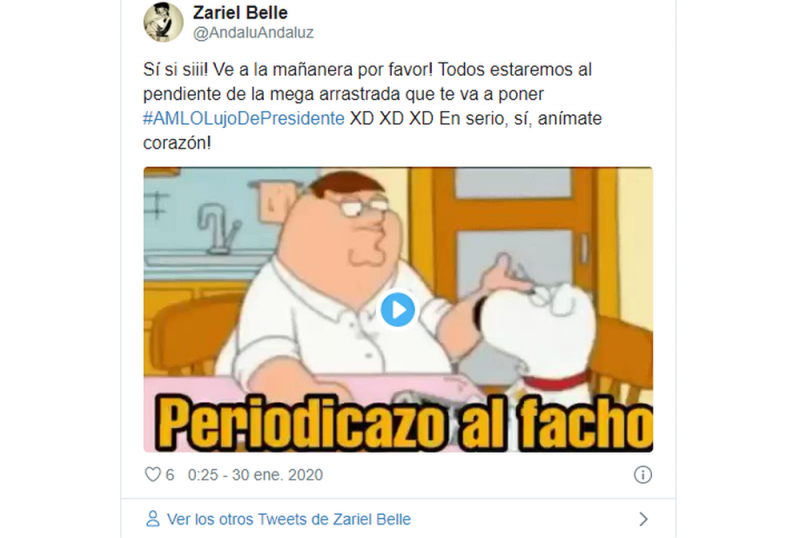Open Ver los otros Tweets de Zariel Belle

[289, 519]
